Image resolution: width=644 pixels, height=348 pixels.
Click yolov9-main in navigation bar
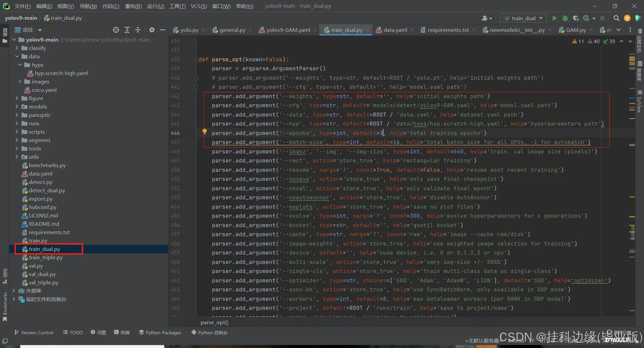[x=21, y=18]
